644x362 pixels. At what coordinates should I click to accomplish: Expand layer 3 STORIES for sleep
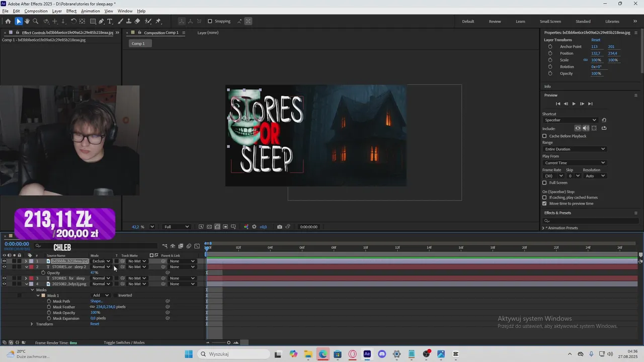coord(26,278)
